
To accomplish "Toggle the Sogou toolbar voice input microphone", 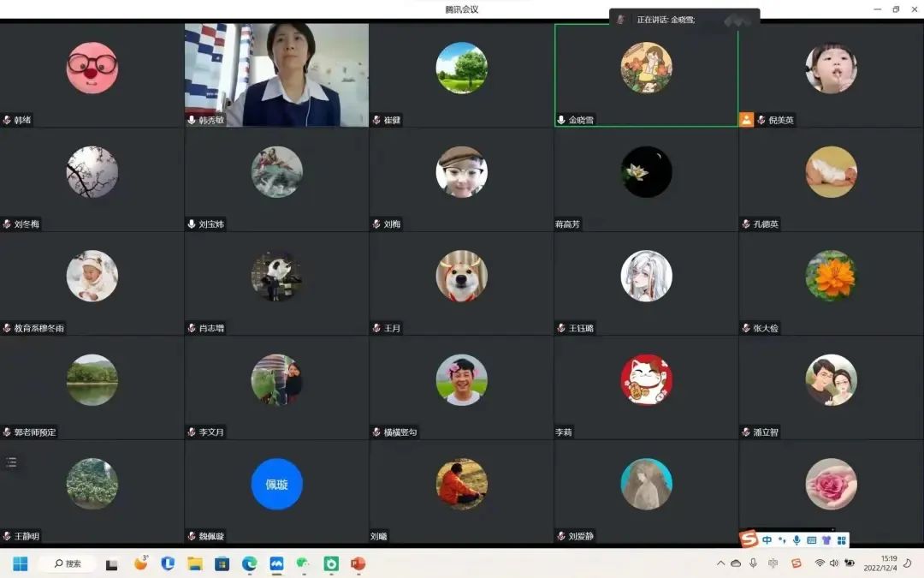I will coord(797,540).
